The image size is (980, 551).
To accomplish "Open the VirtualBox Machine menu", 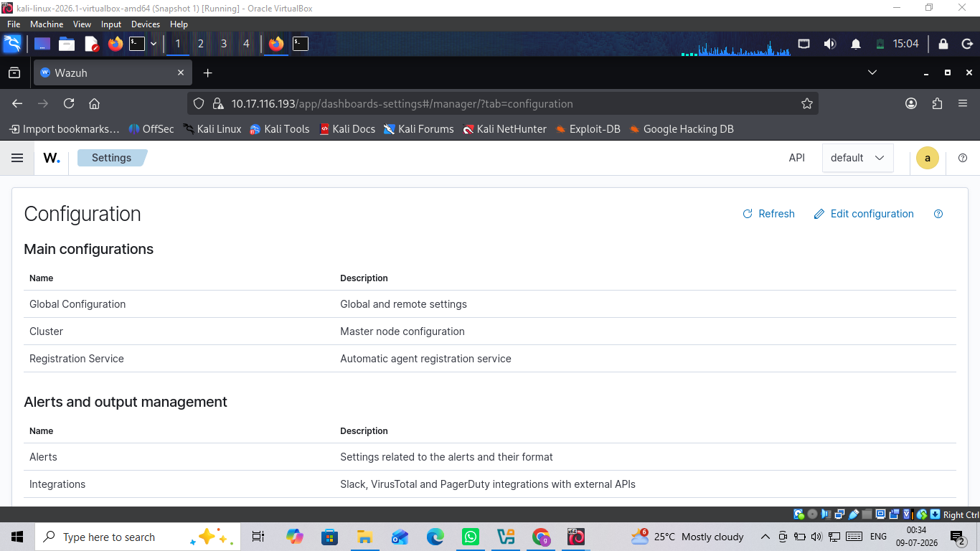I will tap(47, 24).
